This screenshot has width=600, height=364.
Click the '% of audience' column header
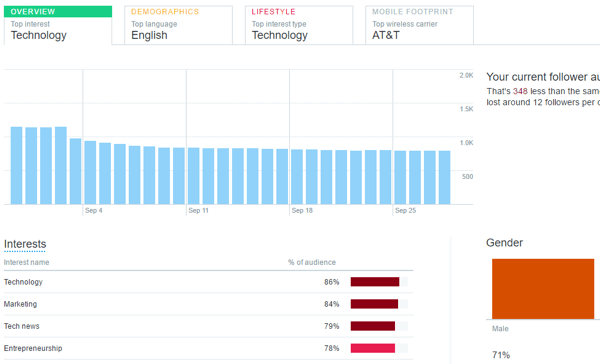coord(312,263)
